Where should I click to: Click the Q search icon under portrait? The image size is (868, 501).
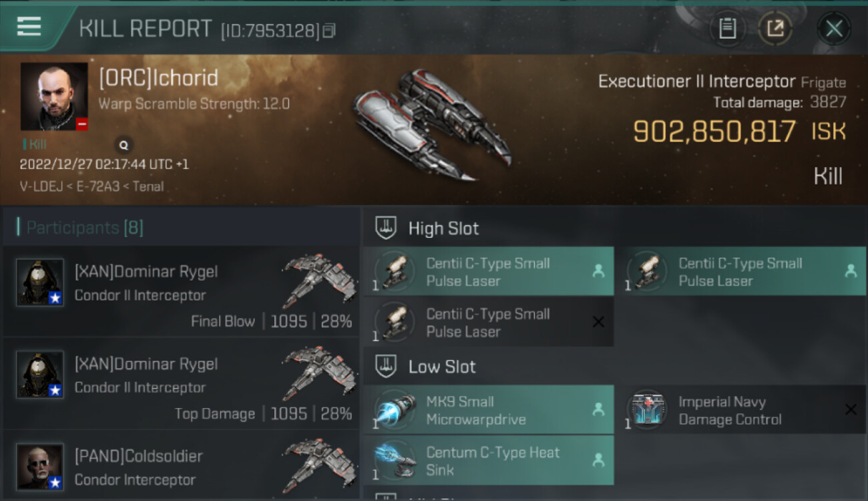pos(124,144)
